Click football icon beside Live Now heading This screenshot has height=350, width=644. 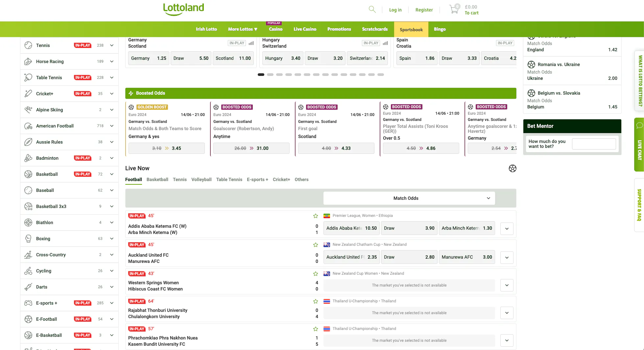pos(513,168)
